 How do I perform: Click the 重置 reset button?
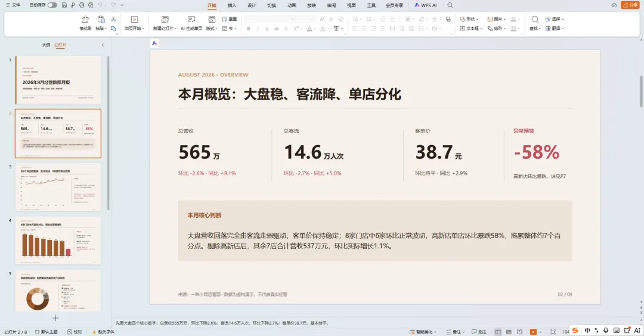click(230, 19)
